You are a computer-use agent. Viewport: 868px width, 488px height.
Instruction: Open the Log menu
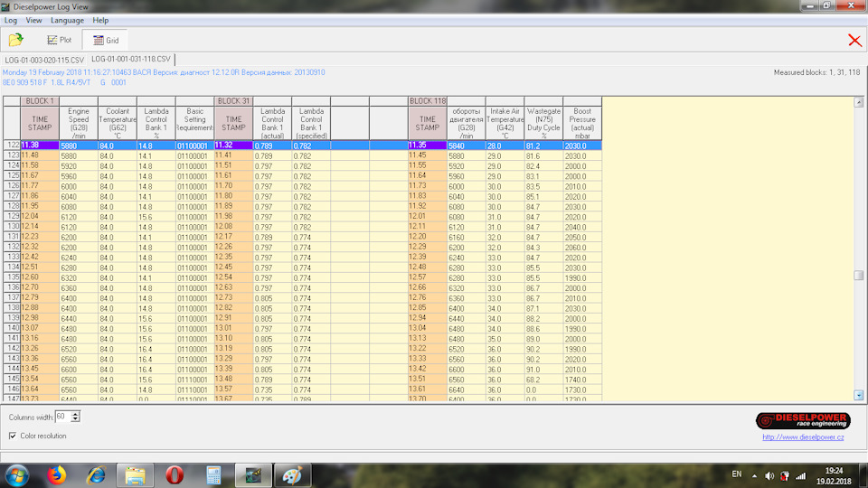pos(11,20)
